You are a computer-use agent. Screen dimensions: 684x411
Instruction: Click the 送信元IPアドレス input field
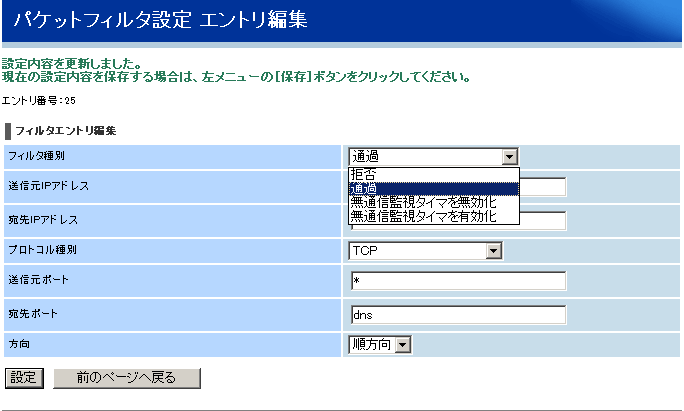pos(543,187)
